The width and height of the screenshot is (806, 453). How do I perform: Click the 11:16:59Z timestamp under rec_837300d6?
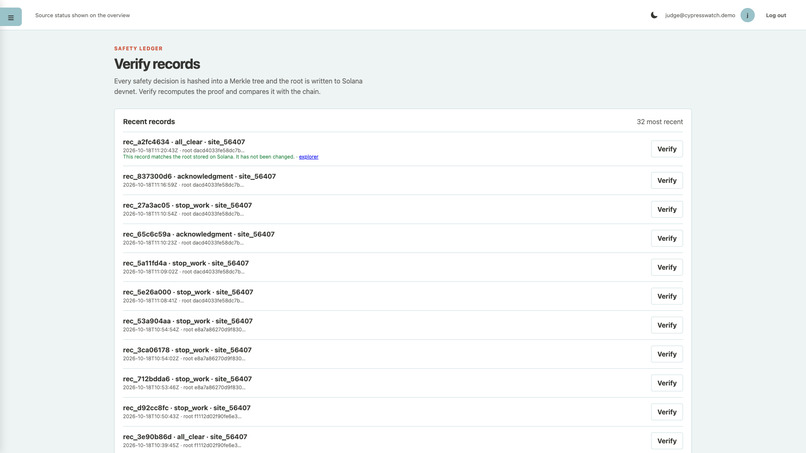coord(150,185)
